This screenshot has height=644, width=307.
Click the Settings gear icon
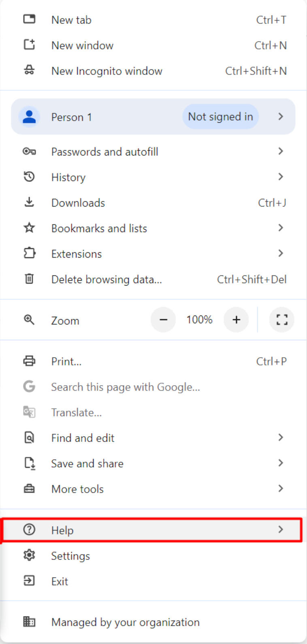[29, 555]
